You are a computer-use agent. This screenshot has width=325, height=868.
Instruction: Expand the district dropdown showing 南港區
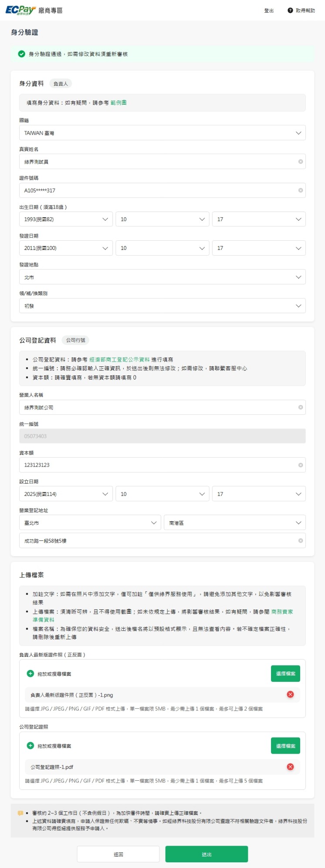coord(235,523)
